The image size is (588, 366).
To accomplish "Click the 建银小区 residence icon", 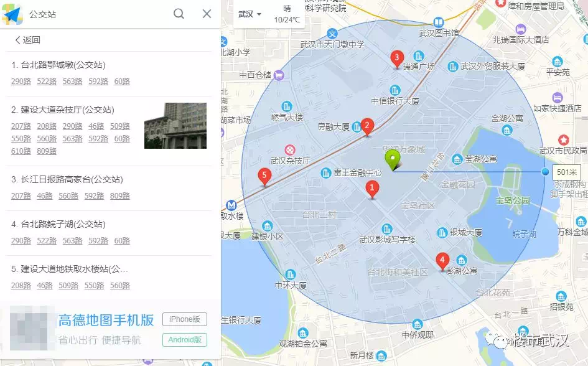I will click(267, 226).
